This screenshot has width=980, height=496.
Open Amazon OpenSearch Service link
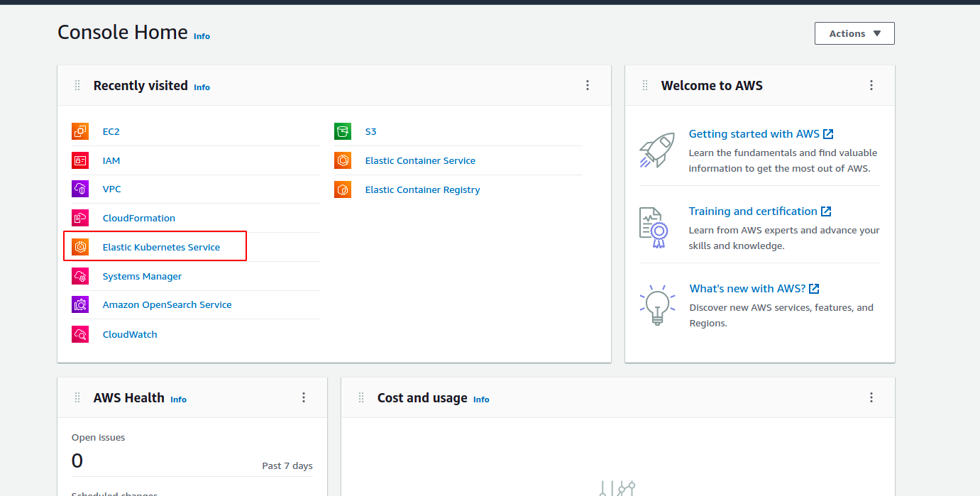tap(167, 304)
